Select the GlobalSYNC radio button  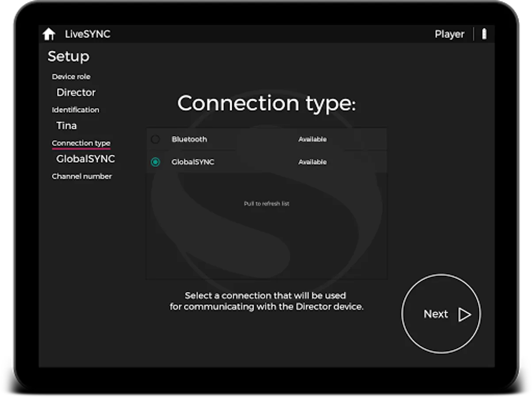[x=155, y=162]
